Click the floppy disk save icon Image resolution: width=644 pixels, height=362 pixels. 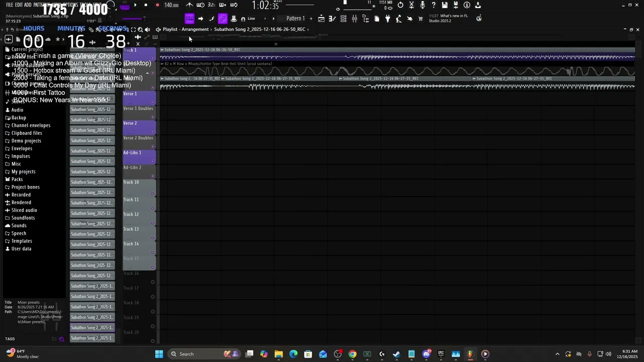tap(445, 5)
